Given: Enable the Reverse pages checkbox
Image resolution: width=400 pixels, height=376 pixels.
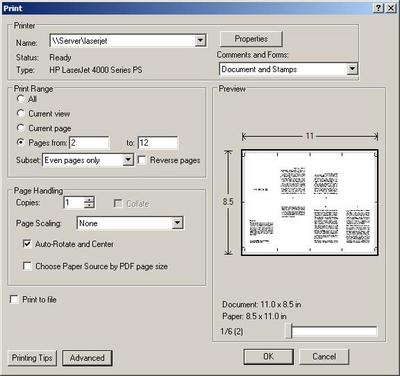Looking at the screenshot, I should pyautogui.click(x=142, y=160).
